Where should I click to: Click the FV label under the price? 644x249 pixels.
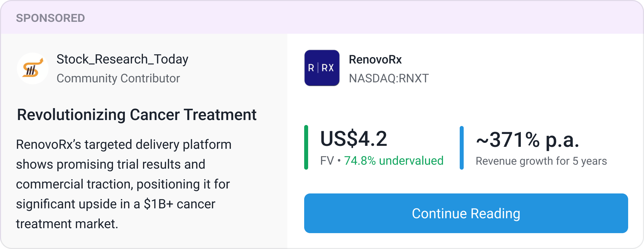coord(327,161)
